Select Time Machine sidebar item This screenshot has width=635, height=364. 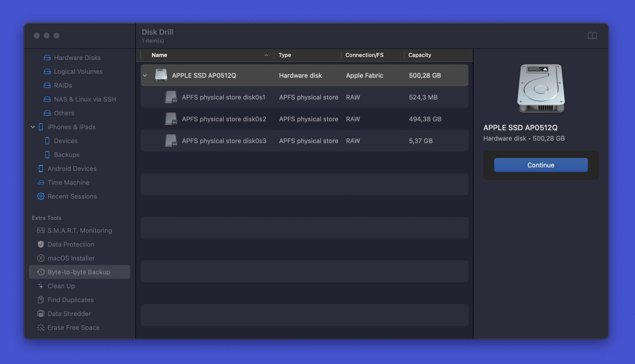68,183
